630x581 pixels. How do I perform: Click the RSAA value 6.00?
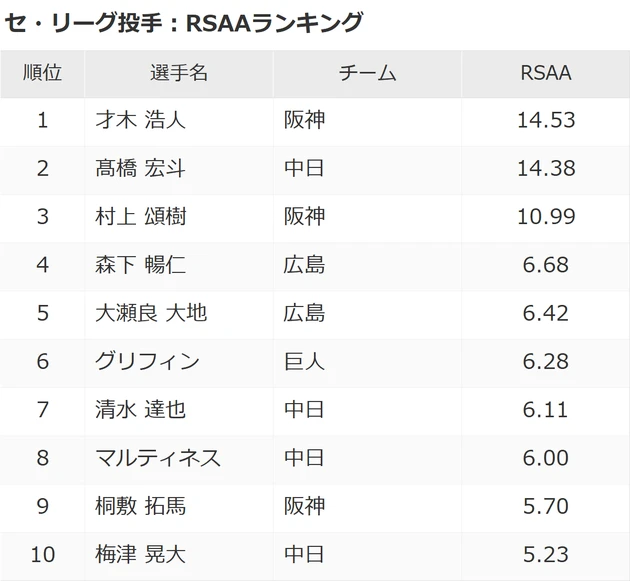(546, 457)
